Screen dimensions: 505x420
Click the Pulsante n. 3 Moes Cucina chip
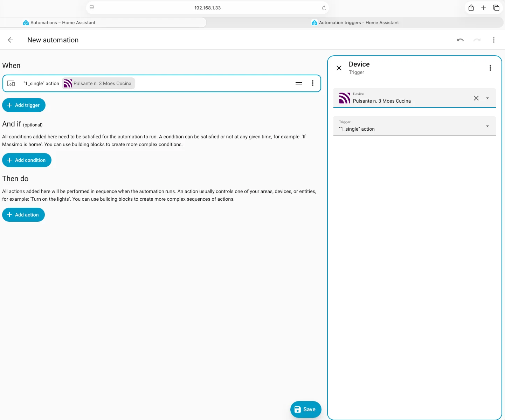[x=98, y=83]
